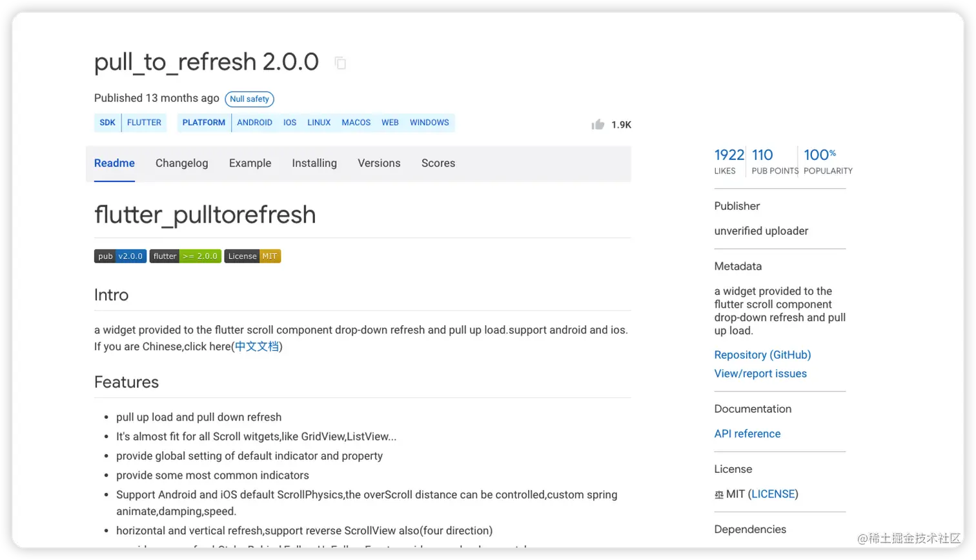Click the FLUTTER SDK tag

click(x=144, y=123)
